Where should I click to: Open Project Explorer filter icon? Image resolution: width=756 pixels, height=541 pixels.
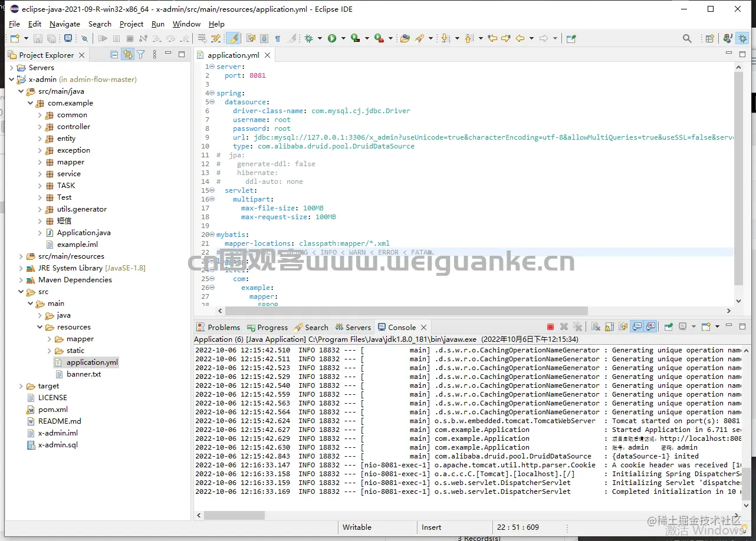141,55
